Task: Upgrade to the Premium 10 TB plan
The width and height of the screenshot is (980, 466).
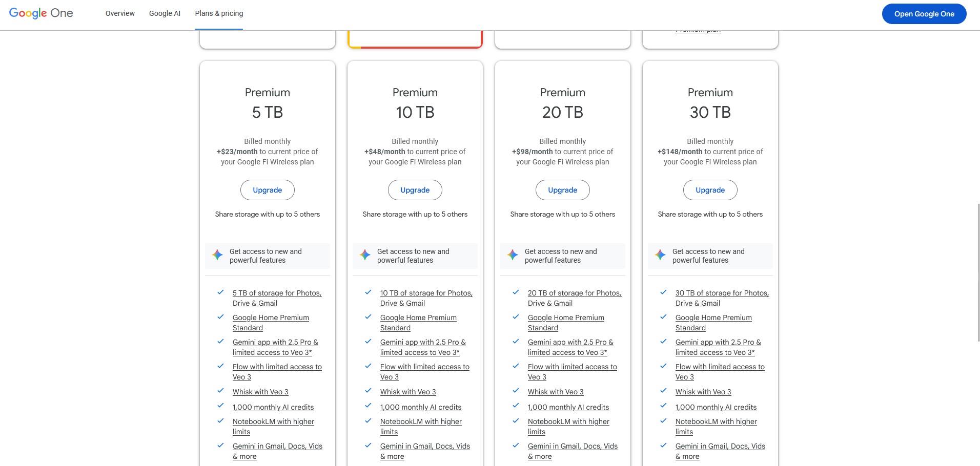Action: 415,190
